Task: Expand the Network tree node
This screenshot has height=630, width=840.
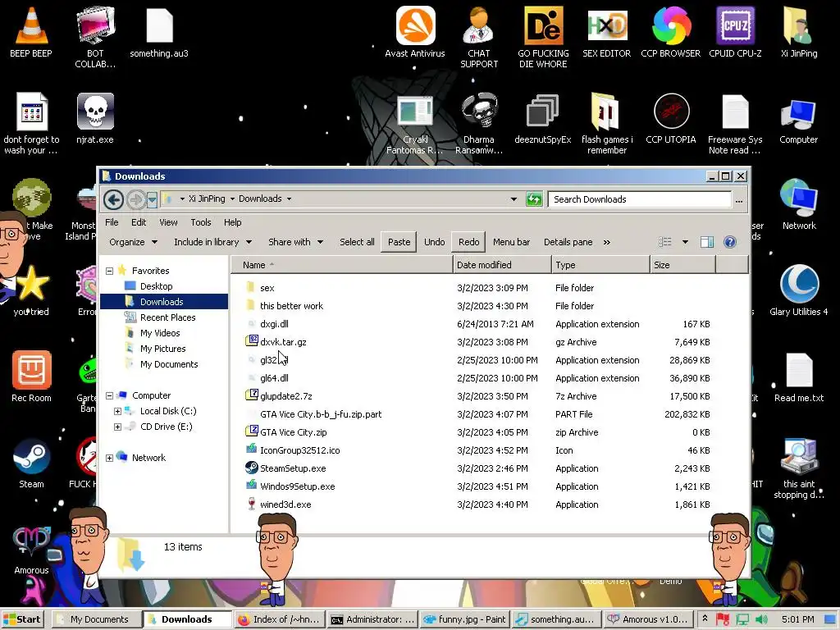Action: click(x=109, y=458)
